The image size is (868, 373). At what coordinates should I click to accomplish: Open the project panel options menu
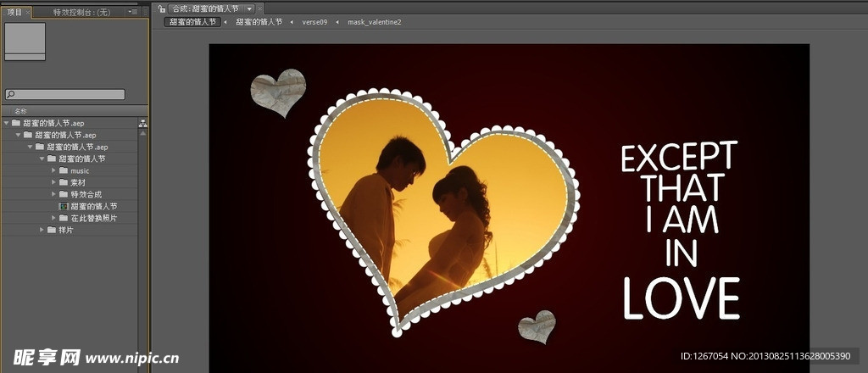(x=132, y=12)
